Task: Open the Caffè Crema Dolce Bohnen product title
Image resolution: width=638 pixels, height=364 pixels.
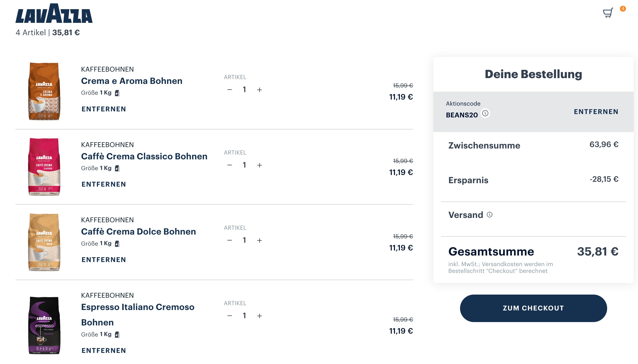Action: pos(138,231)
